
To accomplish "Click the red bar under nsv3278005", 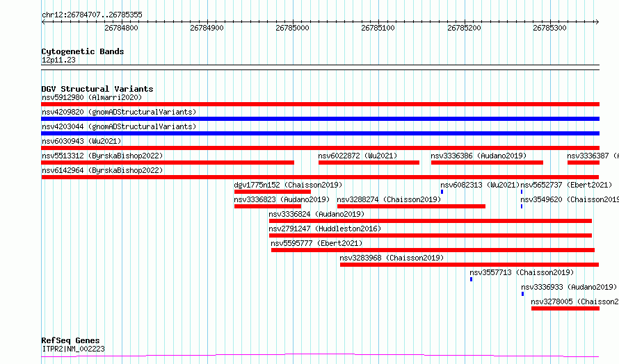I will [x=565, y=308].
